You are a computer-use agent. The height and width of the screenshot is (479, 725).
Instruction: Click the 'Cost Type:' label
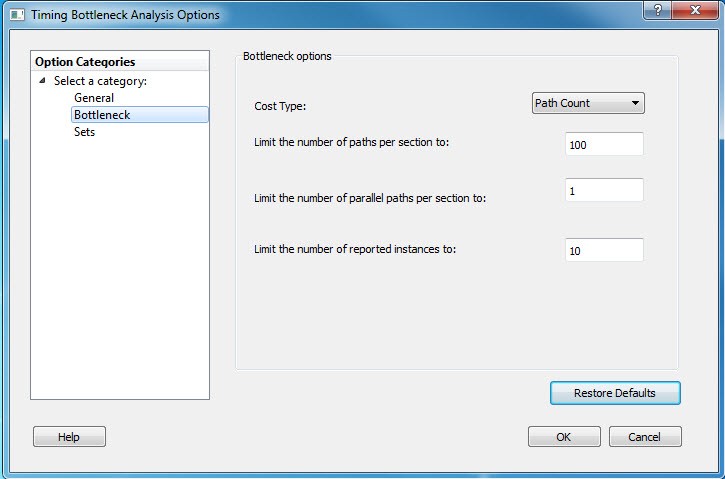click(280, 105)
